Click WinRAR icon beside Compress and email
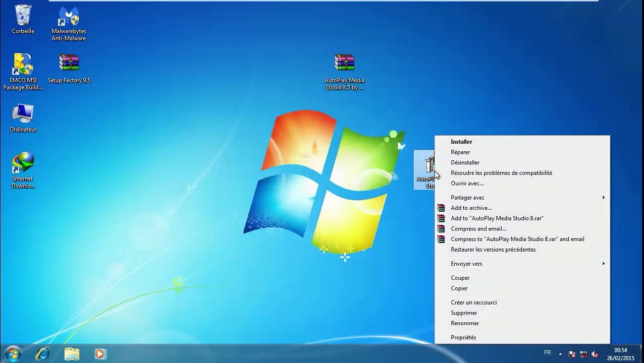This screenshot has width=644, height=363. pyautogui.click(x=441, y=229)
